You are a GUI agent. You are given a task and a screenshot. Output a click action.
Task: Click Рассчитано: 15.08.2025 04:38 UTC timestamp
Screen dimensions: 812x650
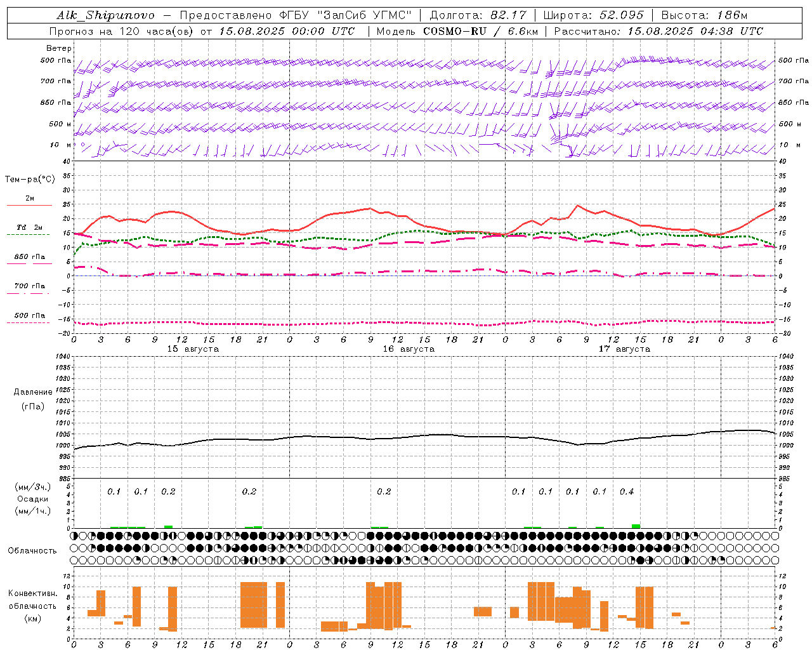658,31
